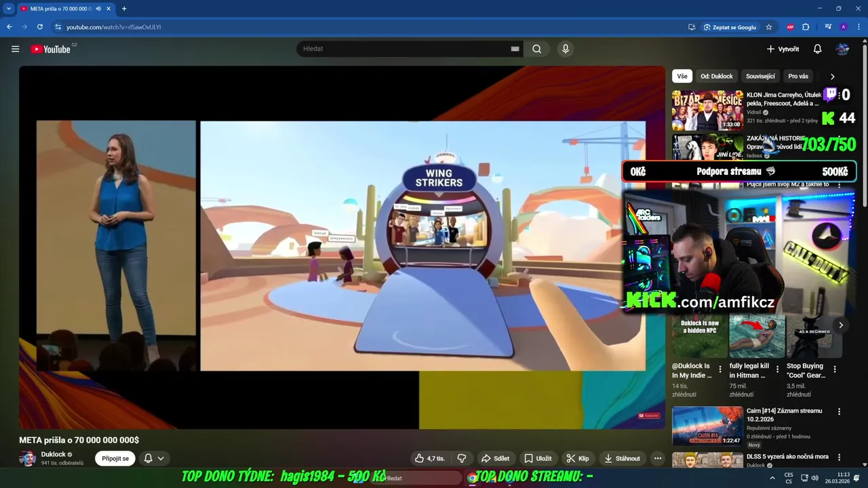The width and height of the screenshot is (868, 488).
Task: Open the account avatar menu
Action: point(842,49)
